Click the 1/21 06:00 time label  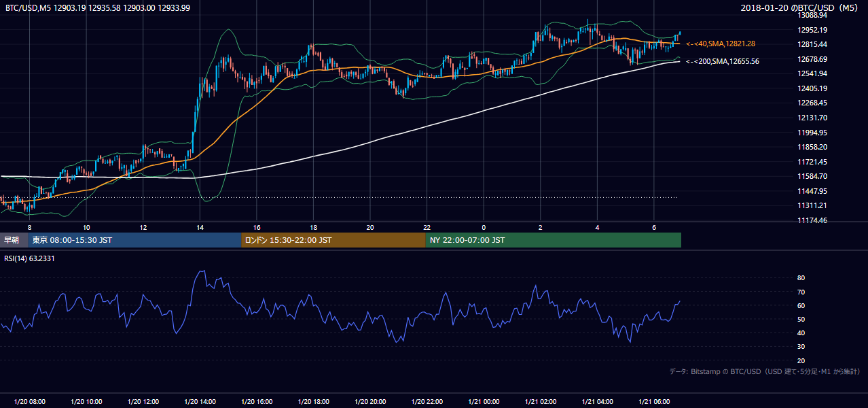pos(654,402)
